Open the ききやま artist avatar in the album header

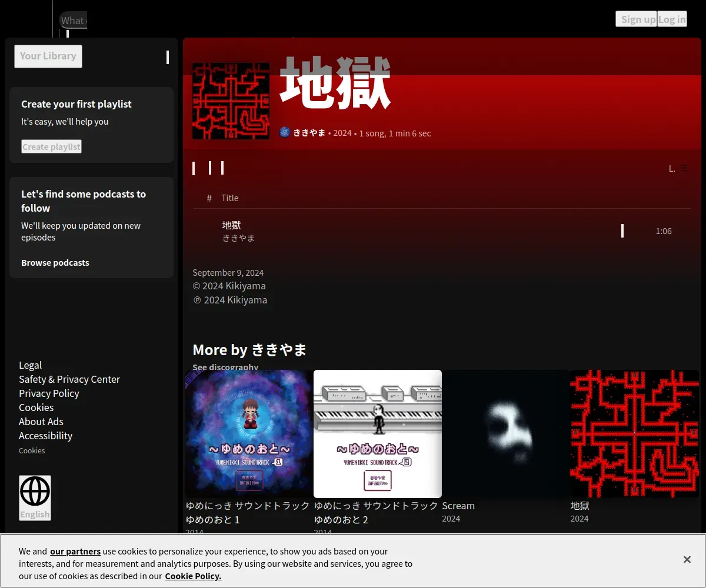coord(285,133)
